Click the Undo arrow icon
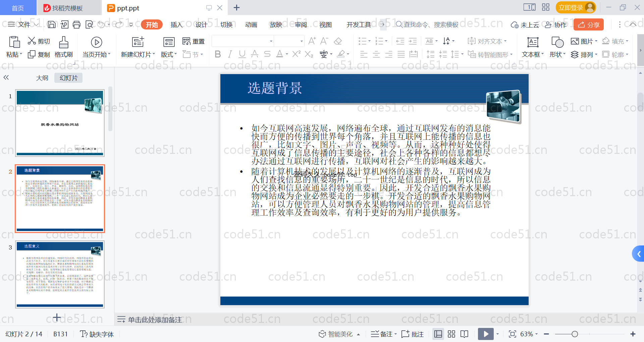This screenshot has height=342, width=644. (x=102, y=24)
